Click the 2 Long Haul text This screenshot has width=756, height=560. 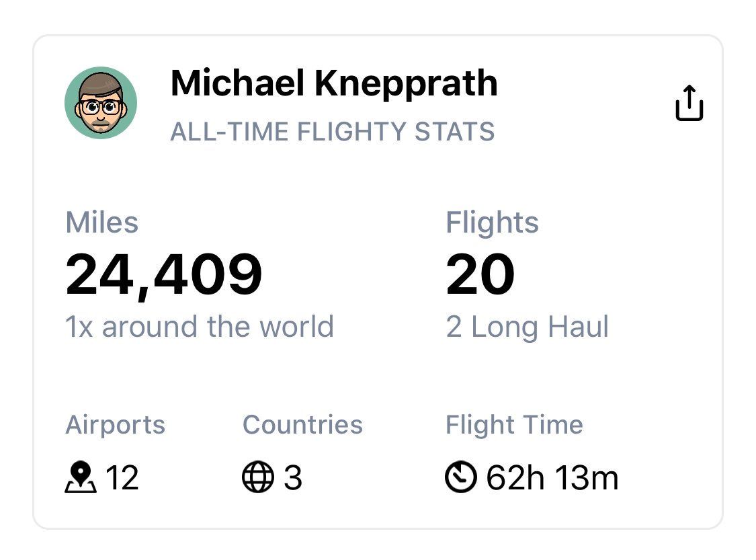pos(528,327)
